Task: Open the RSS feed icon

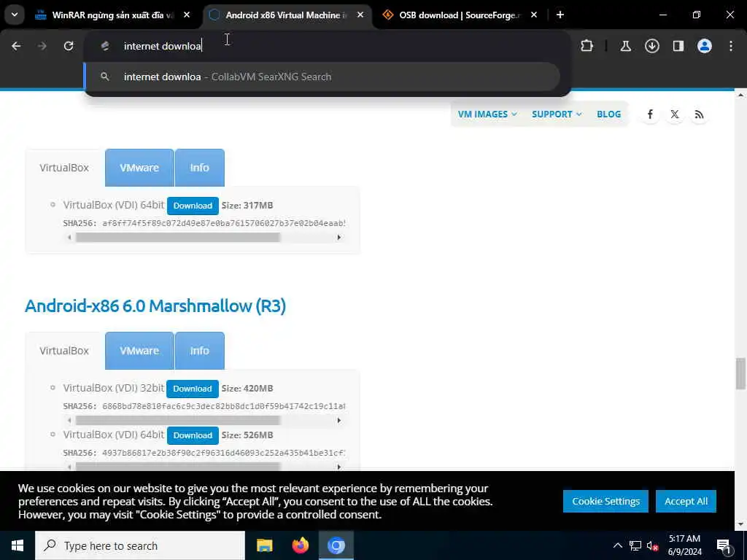Action: tap(699, 114)
